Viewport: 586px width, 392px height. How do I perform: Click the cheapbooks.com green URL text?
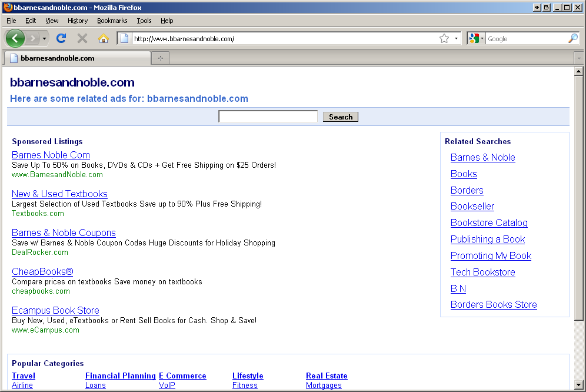(x=41, y=291)
